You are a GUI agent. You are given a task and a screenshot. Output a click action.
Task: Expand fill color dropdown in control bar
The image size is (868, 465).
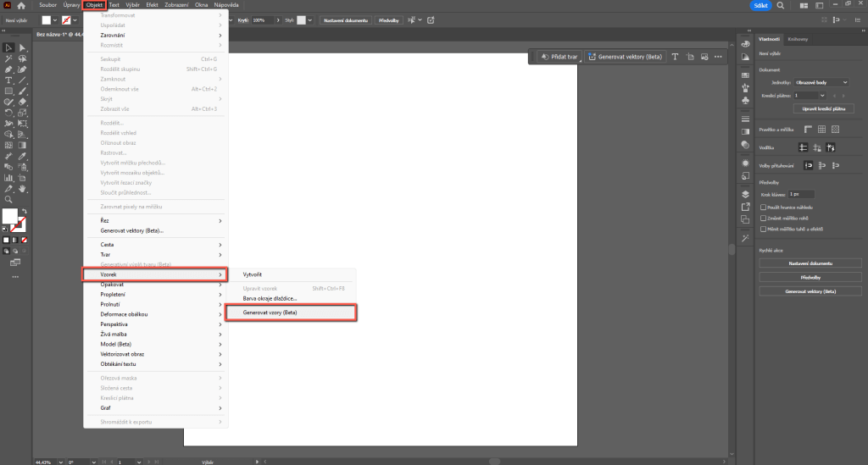[55, 20]
